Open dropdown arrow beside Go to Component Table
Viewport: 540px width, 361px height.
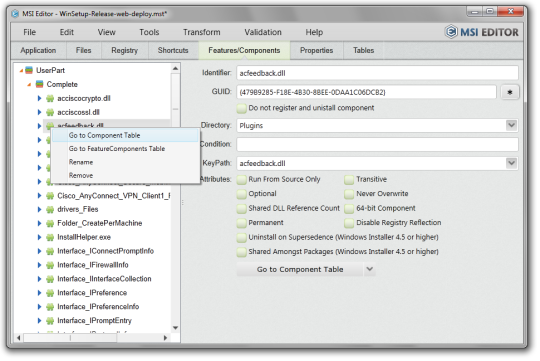click(x=370, y=269)
